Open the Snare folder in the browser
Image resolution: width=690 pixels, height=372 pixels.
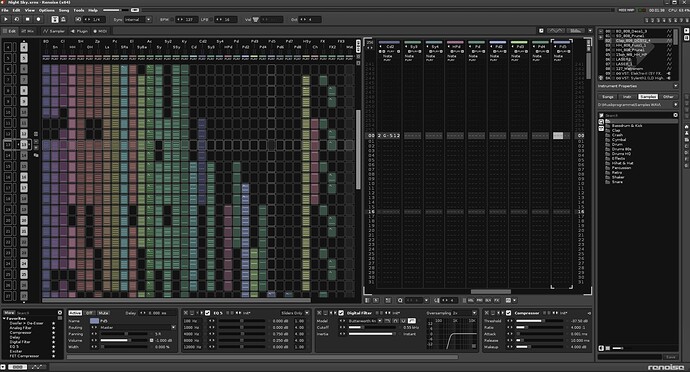click(617, 182)
